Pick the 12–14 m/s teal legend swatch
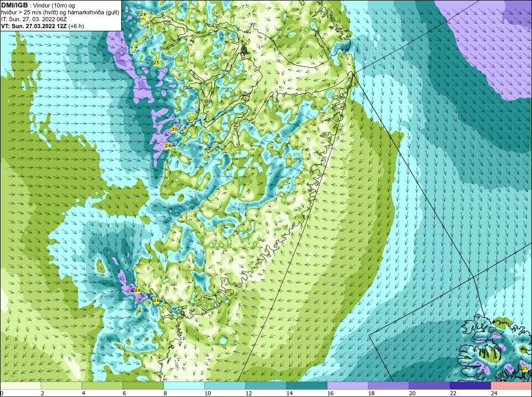This screenshot has height=397, width=532. pos(265,385)
